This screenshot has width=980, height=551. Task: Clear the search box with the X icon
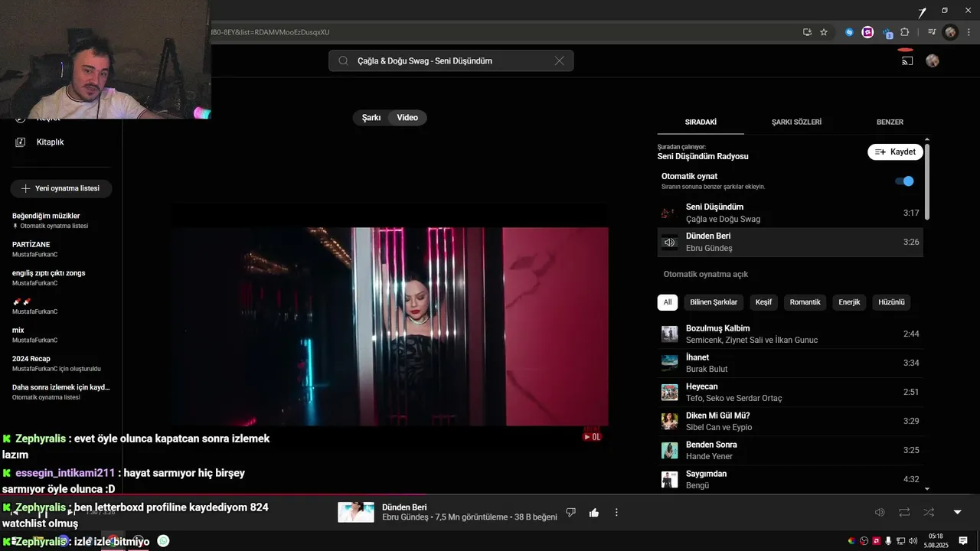[x=559, y=61]
